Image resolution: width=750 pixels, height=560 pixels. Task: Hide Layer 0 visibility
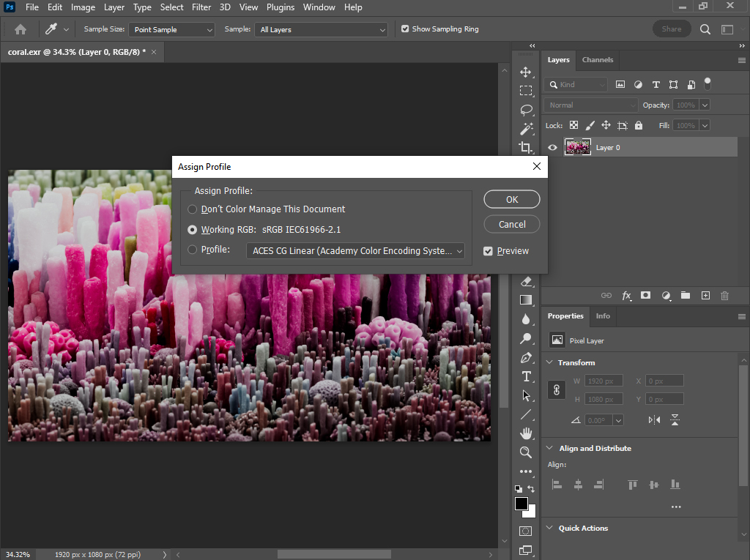(552, 146)
